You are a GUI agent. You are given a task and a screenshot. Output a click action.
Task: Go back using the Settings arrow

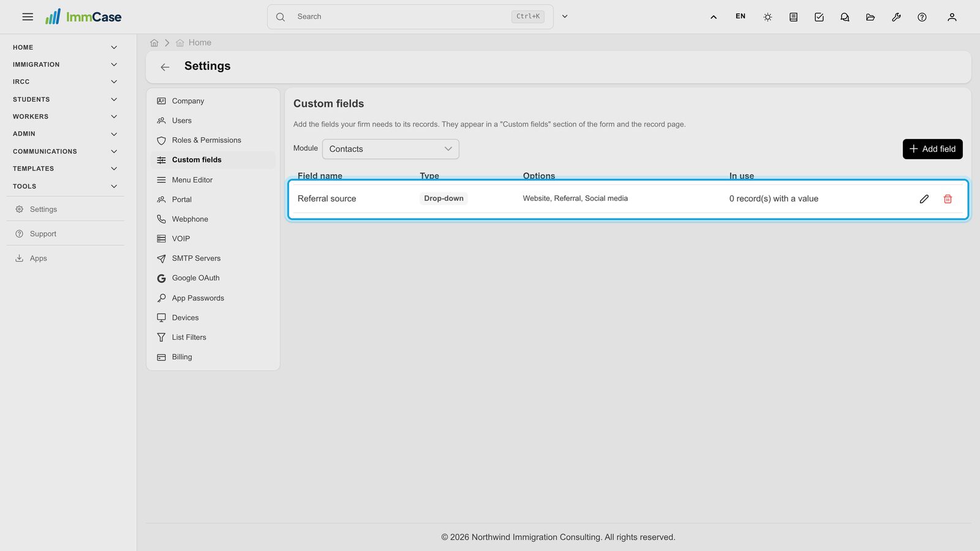pyautogui.click(x=165, y=67)
